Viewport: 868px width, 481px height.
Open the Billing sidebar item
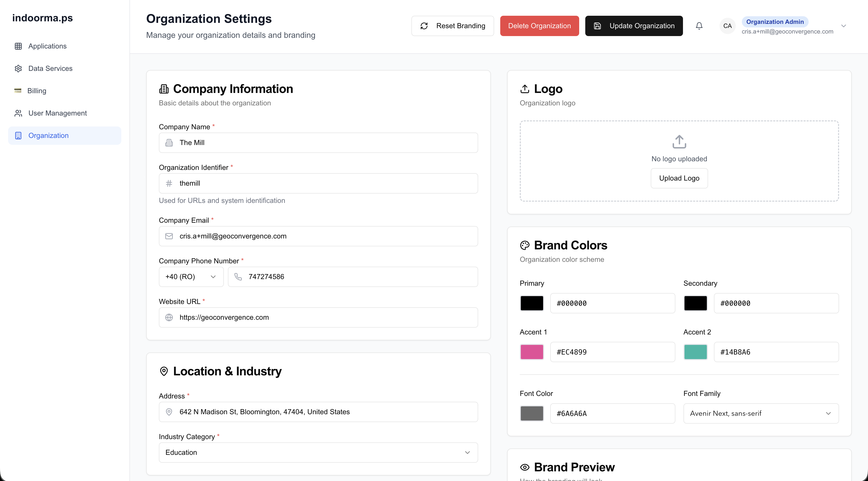[x=65, y=91]
